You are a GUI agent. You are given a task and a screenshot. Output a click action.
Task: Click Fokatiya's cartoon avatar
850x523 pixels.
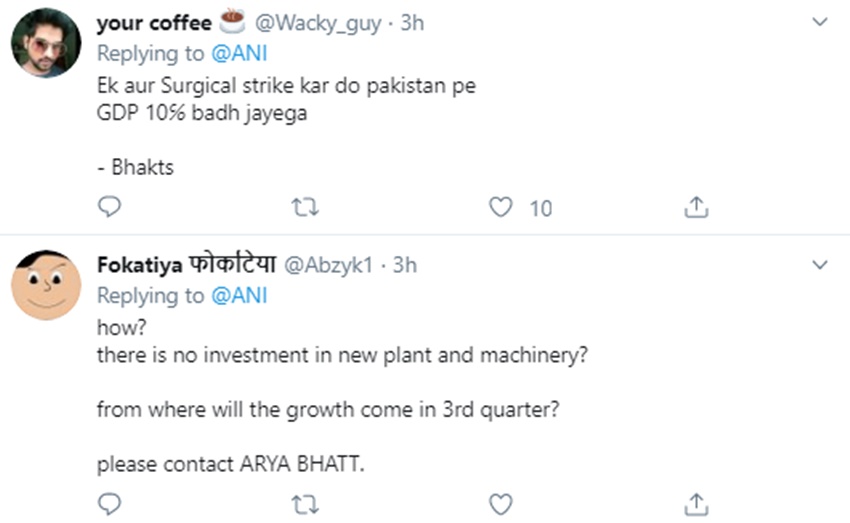pyautogui.click(x=45, y=286)
